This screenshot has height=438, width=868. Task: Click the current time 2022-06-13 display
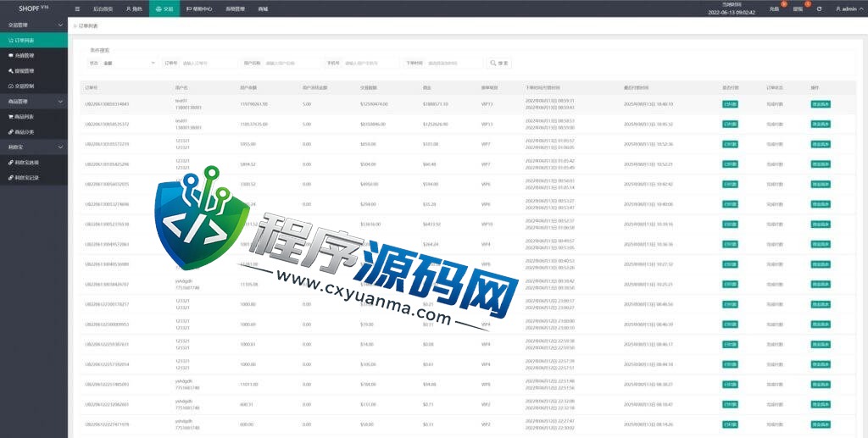coord(732,12)
